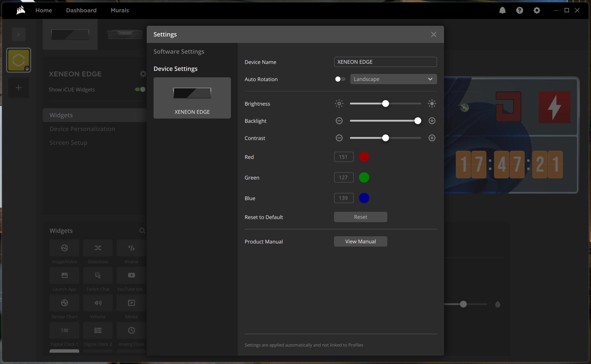Click the Contrast slider handle
This screenshot has height=364, width=591.
point(386,138)
